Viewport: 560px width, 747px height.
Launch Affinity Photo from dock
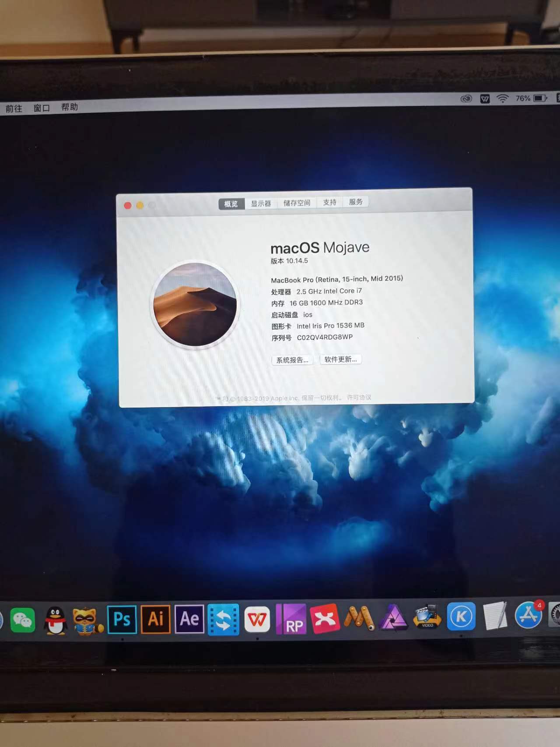393,617
